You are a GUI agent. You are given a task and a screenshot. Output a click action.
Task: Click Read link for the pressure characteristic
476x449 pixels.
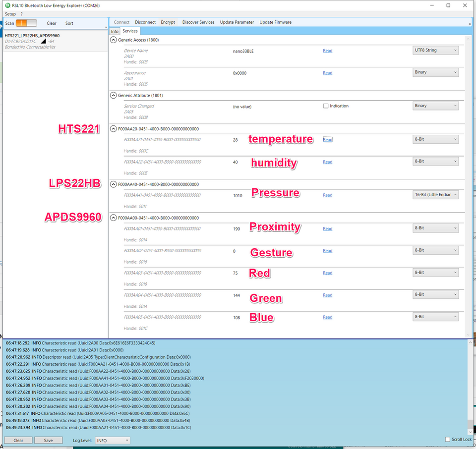pos(327,195)
